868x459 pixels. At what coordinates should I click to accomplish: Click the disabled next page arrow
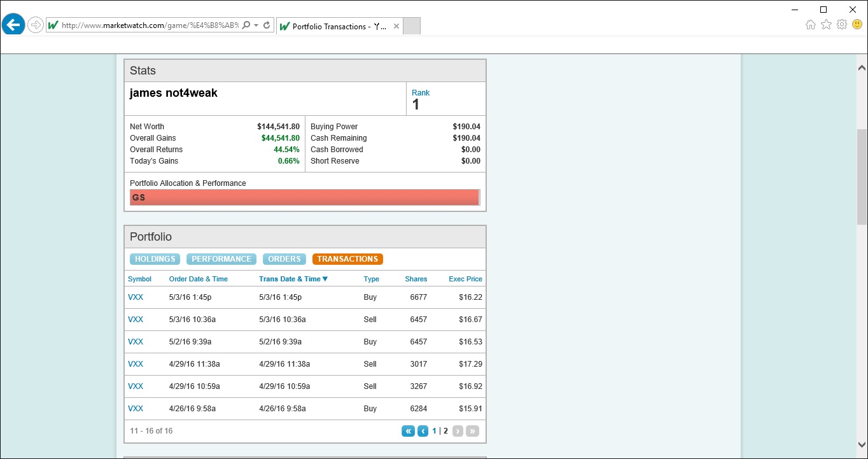point(458,431)
